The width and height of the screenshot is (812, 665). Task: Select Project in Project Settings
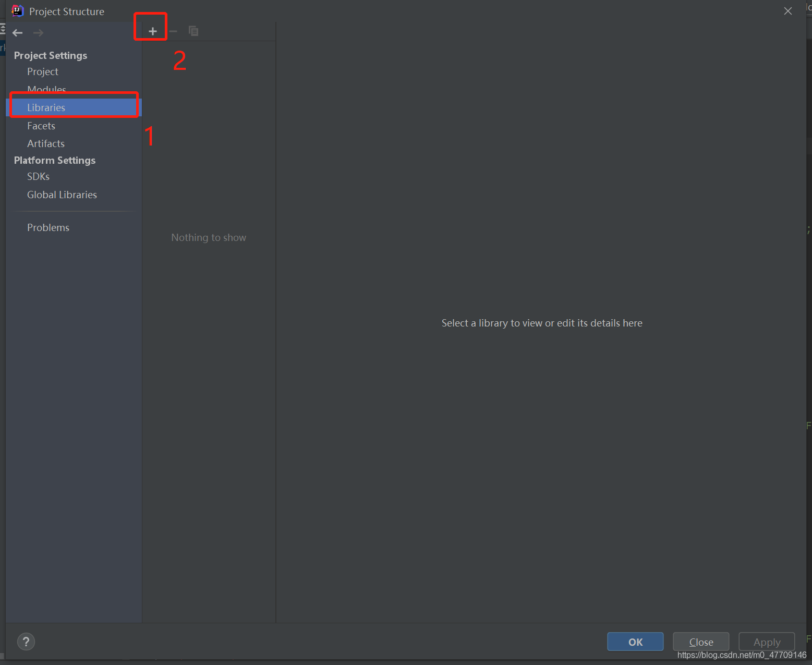(x=43, y=71)
